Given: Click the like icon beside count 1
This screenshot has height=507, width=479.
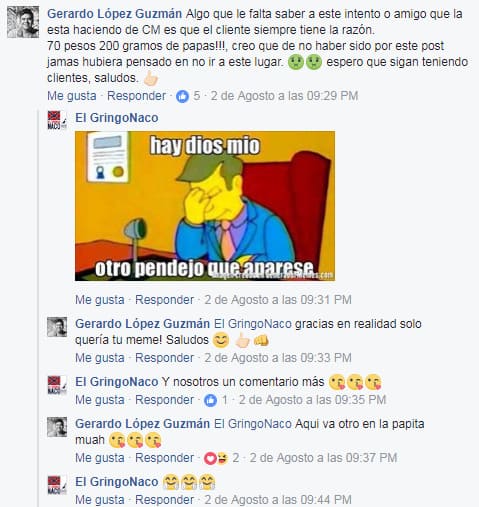Looking at the screenshot, I should pos(210,400).
